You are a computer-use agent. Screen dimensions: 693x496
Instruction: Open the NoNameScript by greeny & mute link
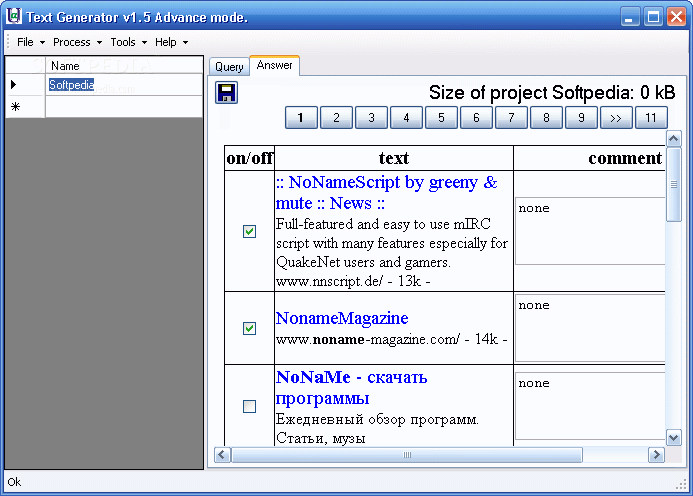point(386,193)
